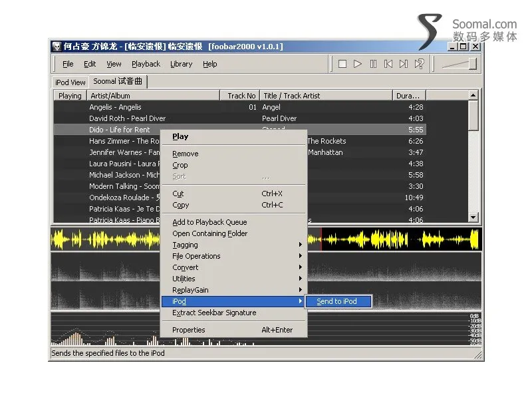The width and height of the screenshot is (532, 399).
Task: Expand the ReplayGain submenu
Action: (x=234, y=290)
